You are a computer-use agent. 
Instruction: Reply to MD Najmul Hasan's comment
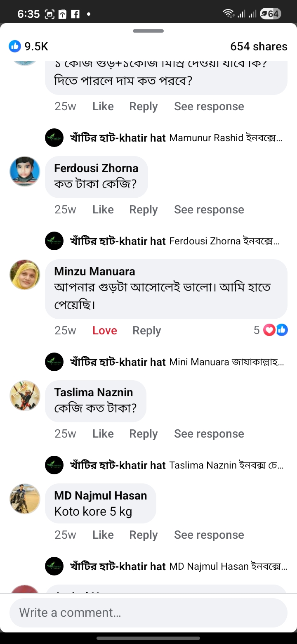click(x=143, y=535)
